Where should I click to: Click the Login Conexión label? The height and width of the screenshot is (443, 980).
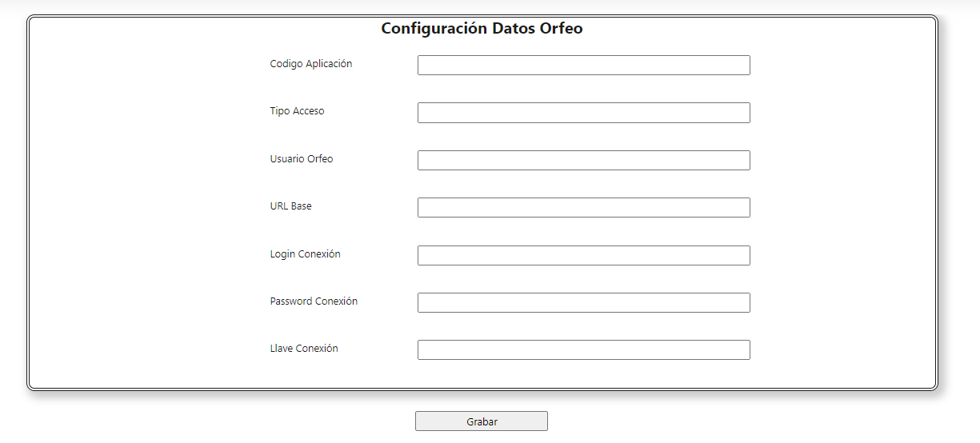(305, 254)
